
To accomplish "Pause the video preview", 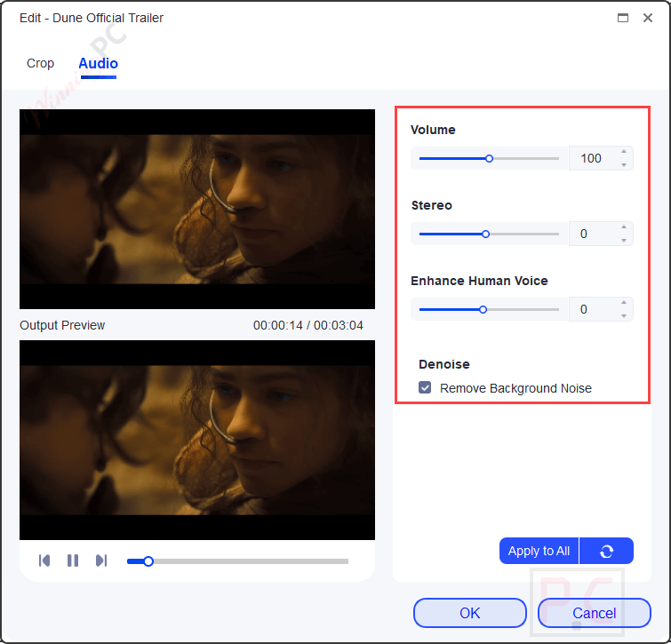I will (x=73, y=561).
